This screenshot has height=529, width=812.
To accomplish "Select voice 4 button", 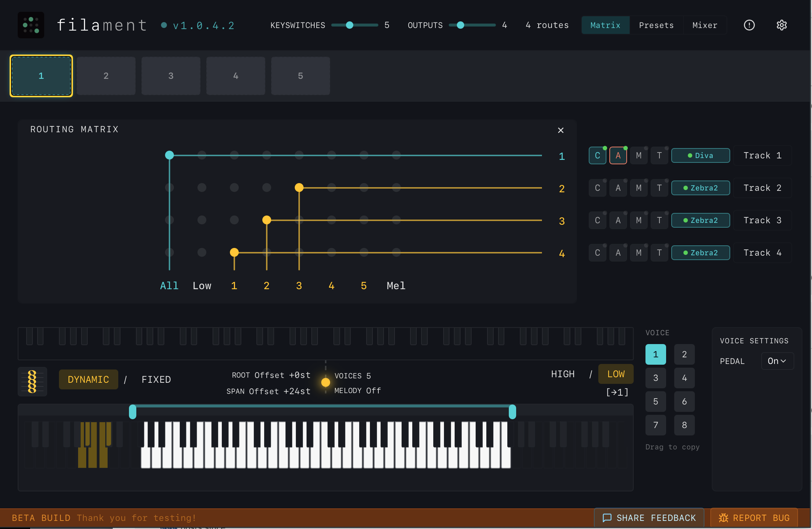I will pos(684,378).
